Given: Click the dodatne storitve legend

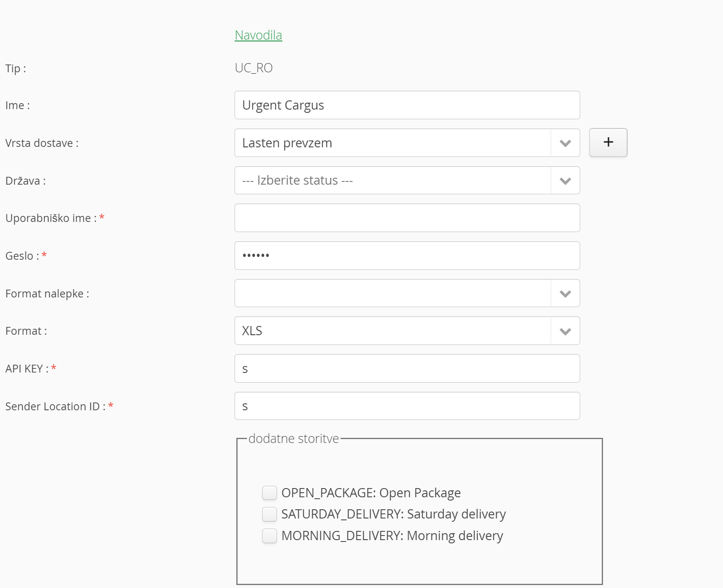Looking at the screenshot, I should [x=294, y=438].
